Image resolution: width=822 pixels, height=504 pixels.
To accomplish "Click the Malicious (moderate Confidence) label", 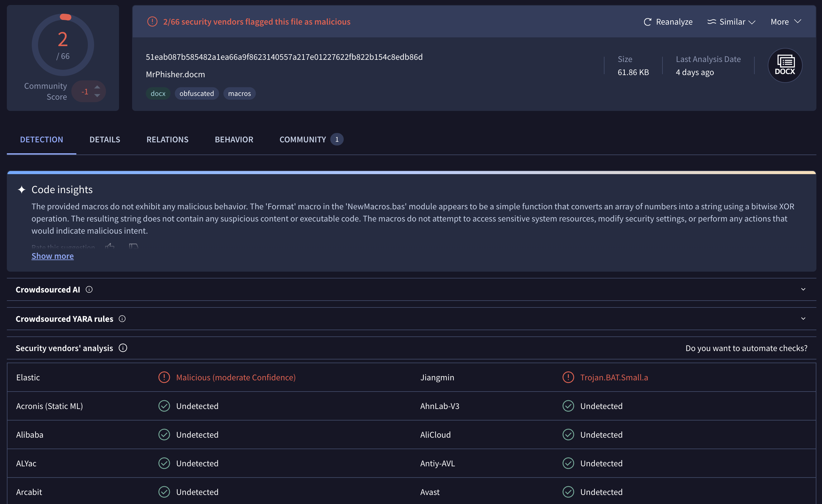I will pos(236,377).
